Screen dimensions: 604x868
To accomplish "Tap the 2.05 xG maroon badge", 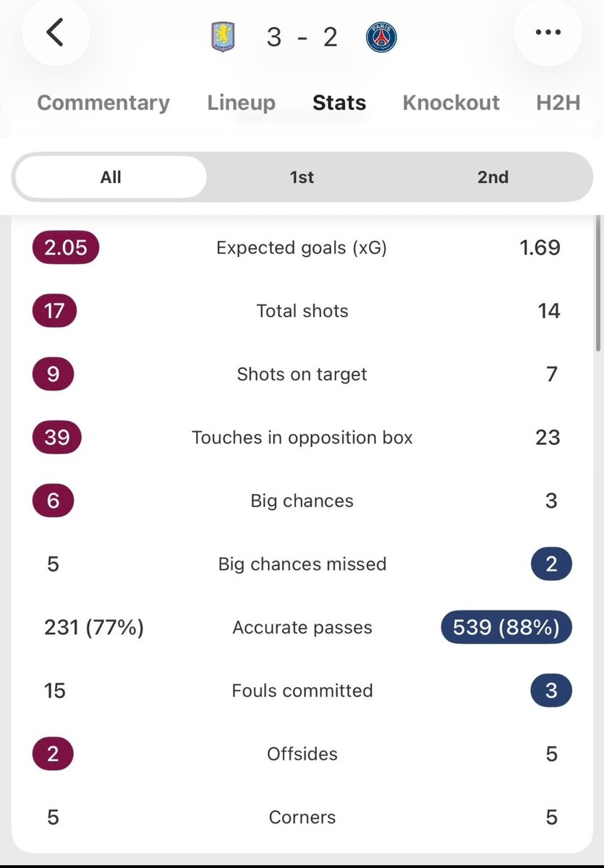I will (65, 247).
